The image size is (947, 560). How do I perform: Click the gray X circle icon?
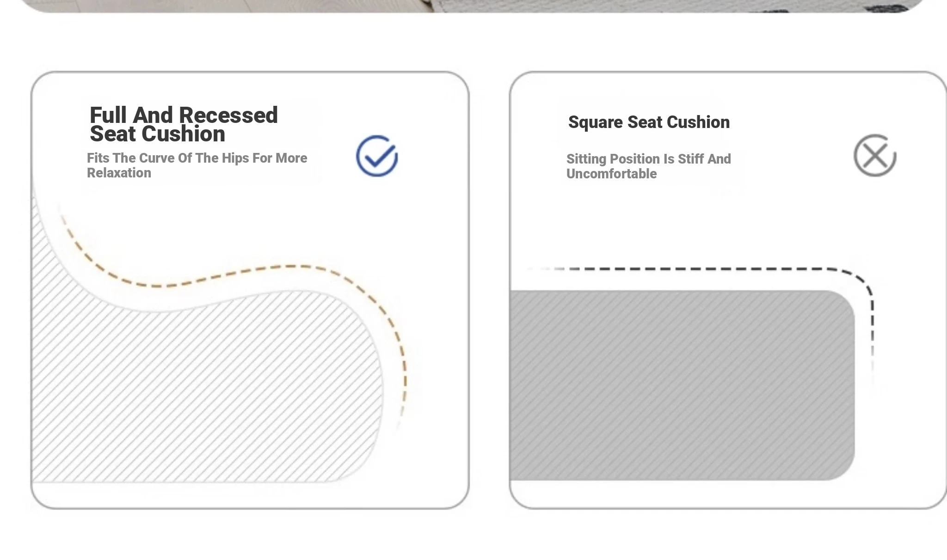[x=875, y=156]
